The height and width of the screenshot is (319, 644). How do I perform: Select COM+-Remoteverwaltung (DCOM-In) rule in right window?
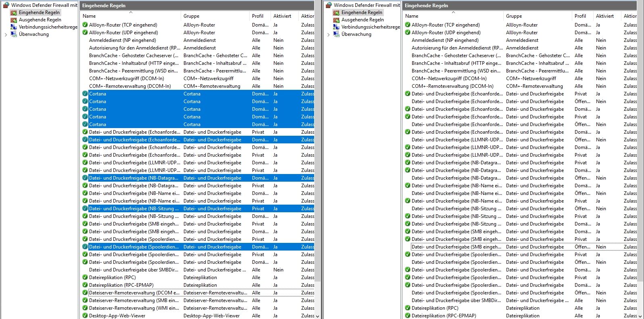pos(452,86)
